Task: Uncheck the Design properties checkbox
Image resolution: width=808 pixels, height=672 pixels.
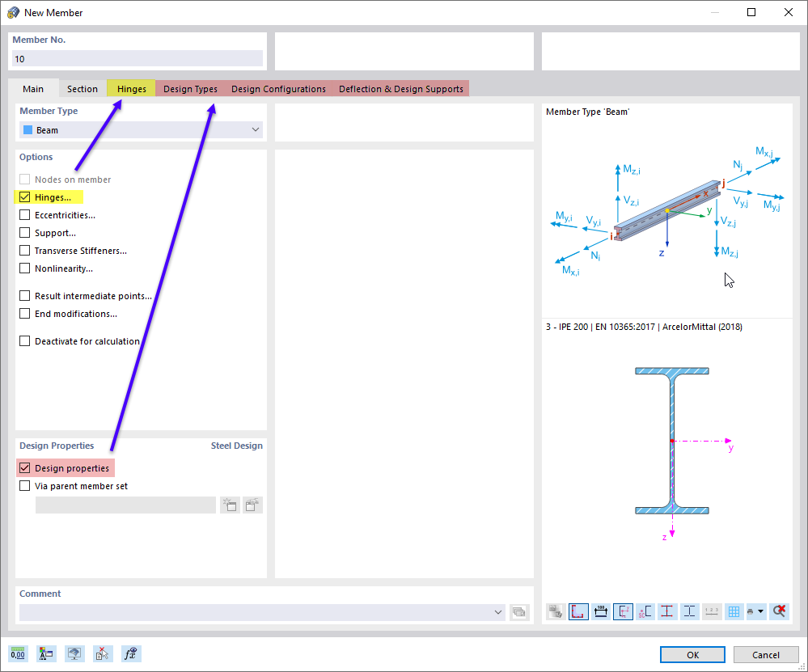Action: pyautogui.click(x=25, y=468)
